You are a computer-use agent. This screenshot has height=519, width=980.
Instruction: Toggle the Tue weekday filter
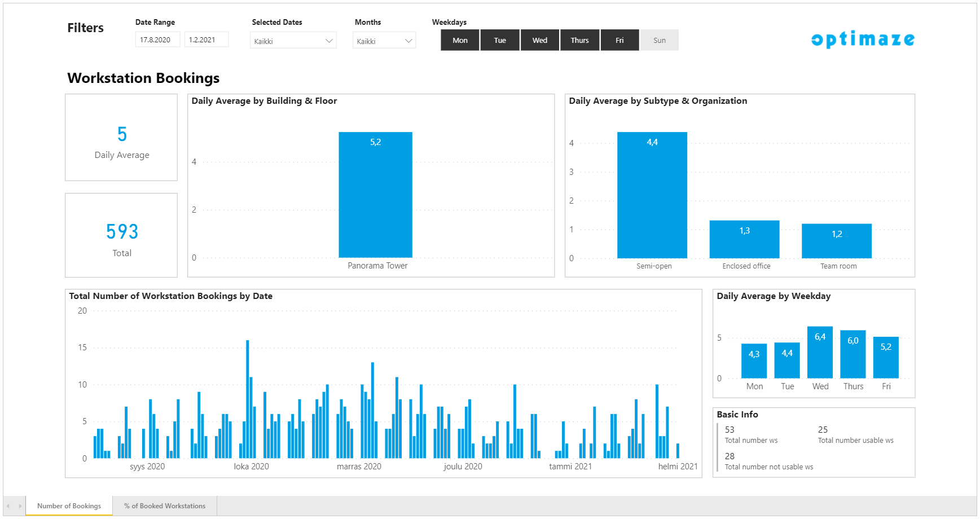[500, 41]
